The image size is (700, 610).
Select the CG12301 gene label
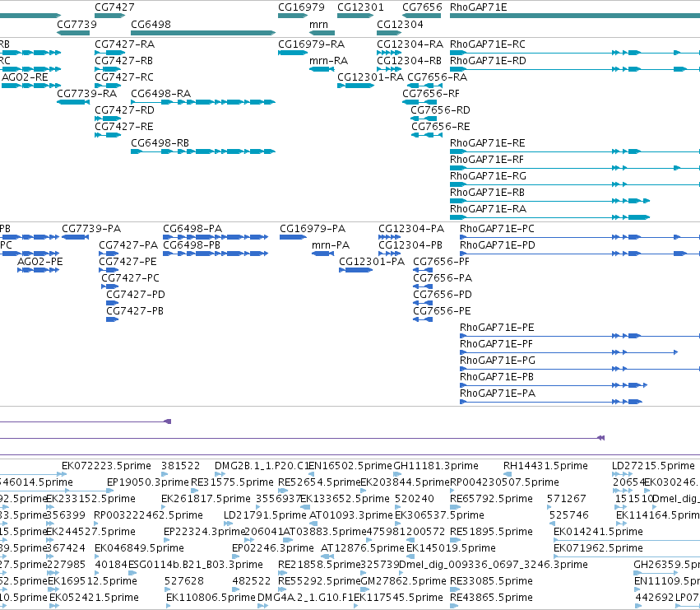(x=360, y=7)
